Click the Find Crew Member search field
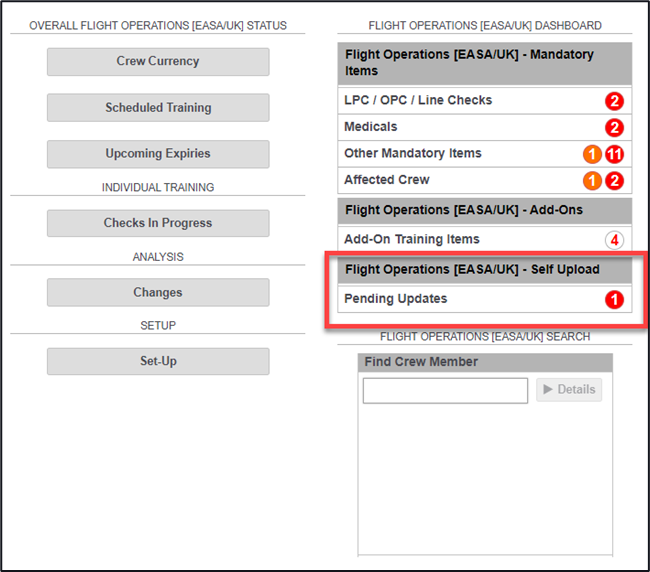Screen dimensions: 650x572 [x=445, y=390]
